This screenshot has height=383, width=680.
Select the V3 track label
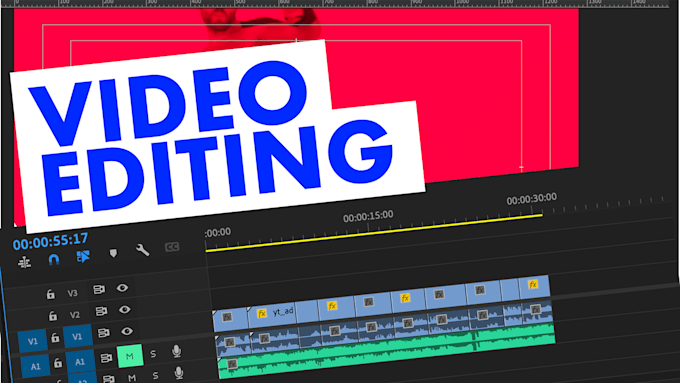click(72, 293)
